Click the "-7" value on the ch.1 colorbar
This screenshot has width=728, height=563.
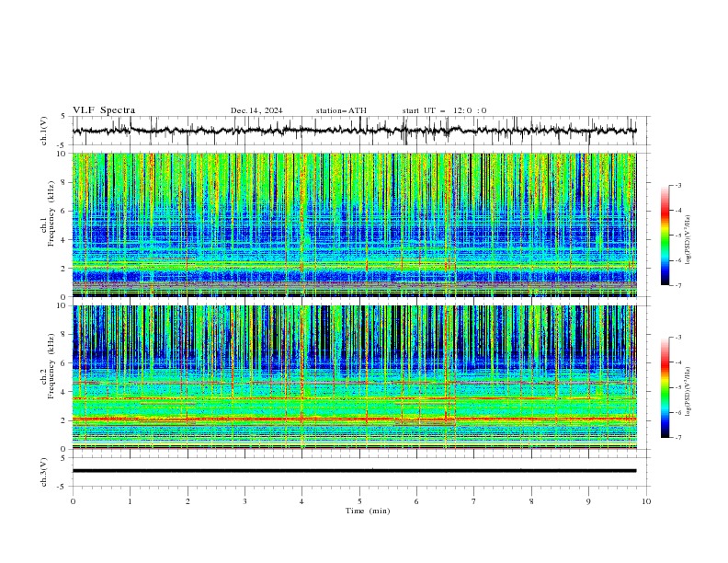point(677,285)
